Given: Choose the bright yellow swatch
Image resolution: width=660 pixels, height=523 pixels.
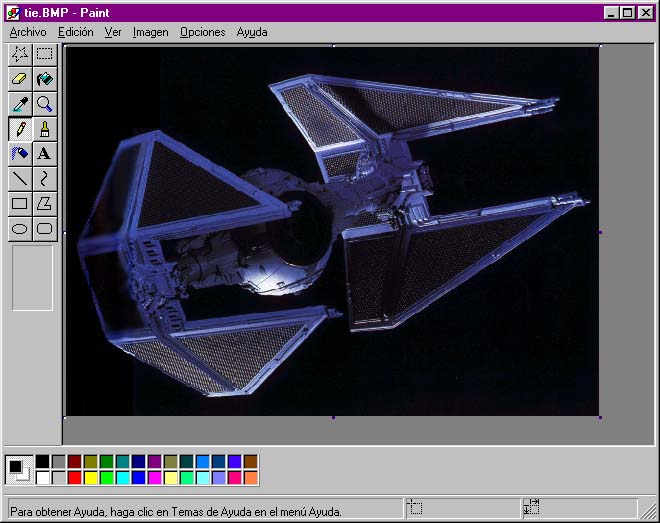Looking at the screenshot, I should click(90, 478).
